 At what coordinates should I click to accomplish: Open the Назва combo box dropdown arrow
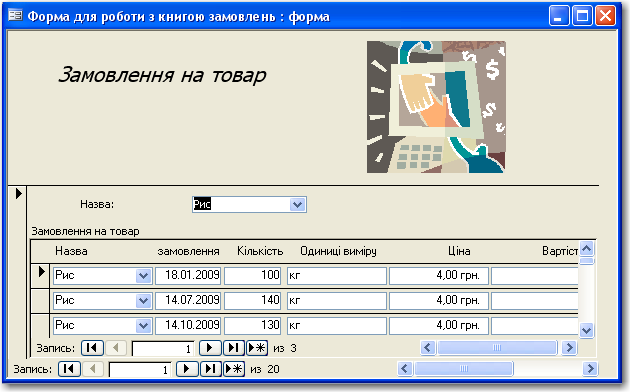pos(297,205)
